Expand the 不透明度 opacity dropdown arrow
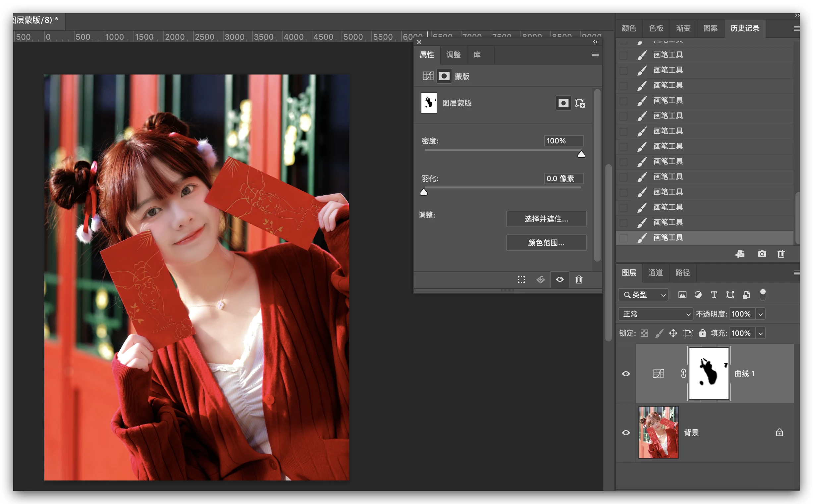813x504 pixels. (x=761, y=314)
